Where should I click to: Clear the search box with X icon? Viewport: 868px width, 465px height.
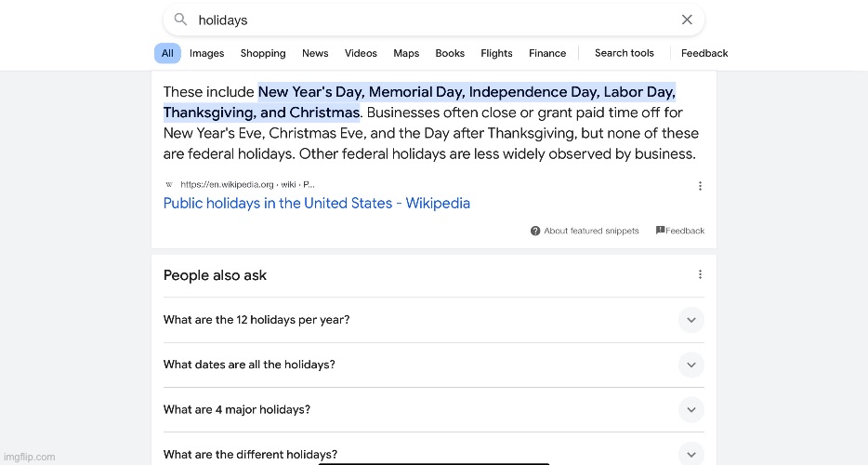tap(687, 20)
